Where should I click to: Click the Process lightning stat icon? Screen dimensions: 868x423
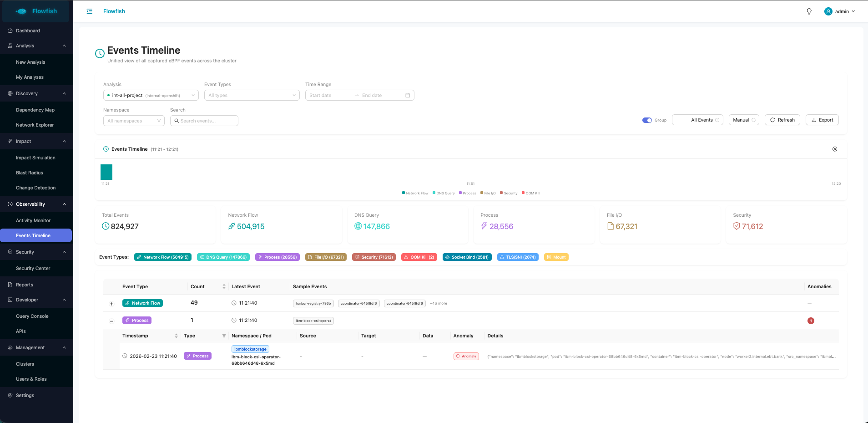coord(484,226)
